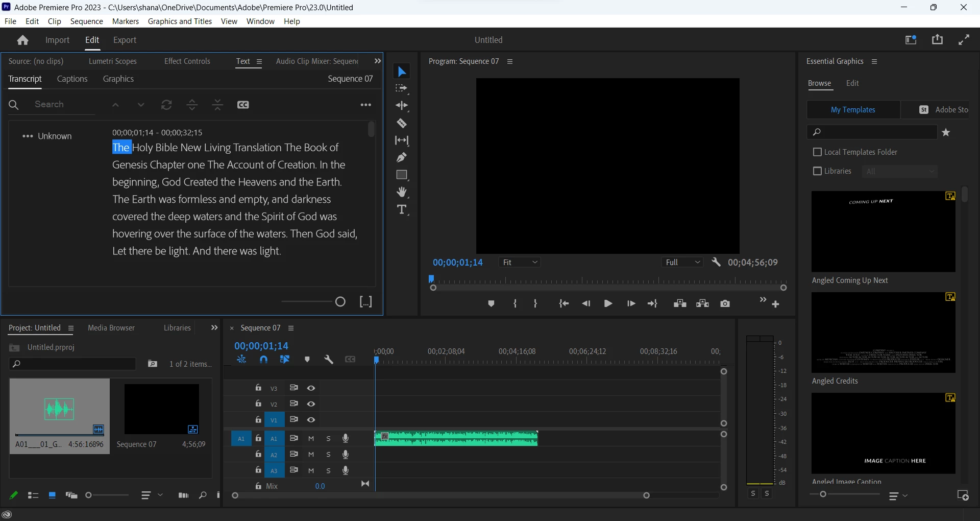
Task: Click the Home icon
Action: pyautogui.click(x=22, y=40)
